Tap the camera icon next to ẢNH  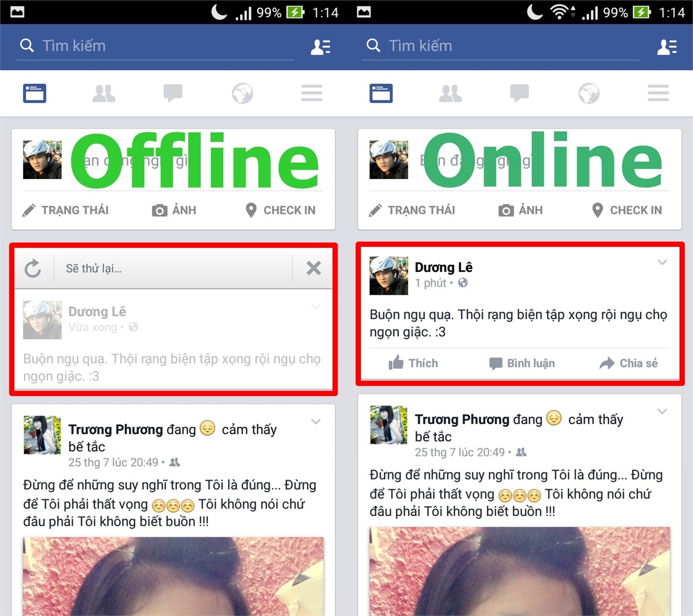(x=159, y=210)
